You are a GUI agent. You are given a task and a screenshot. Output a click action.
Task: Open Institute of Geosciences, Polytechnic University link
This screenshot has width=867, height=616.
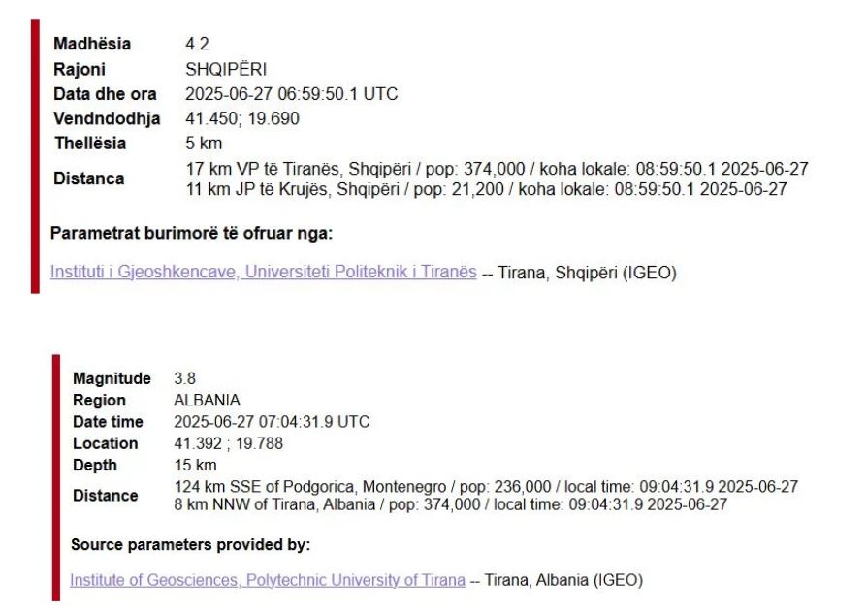268,580
